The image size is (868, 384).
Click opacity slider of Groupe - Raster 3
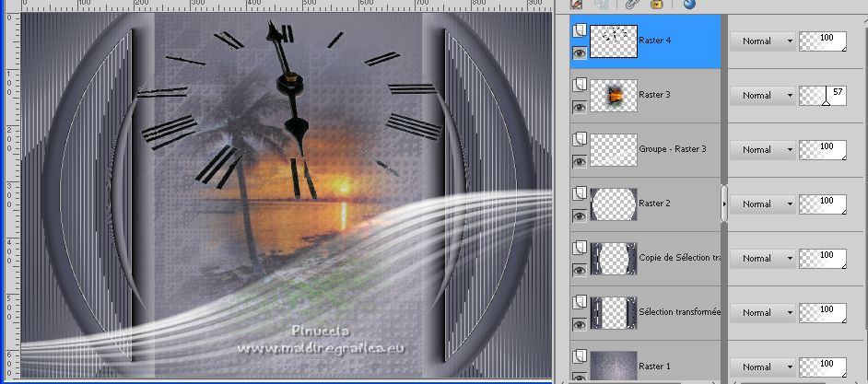coord(823,150)
